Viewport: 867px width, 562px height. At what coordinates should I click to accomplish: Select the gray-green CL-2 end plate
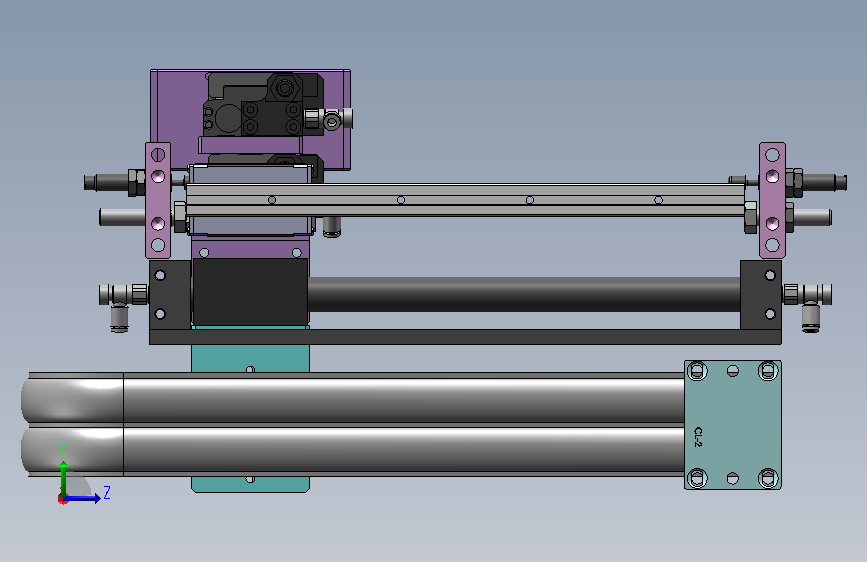click(733, 425)
